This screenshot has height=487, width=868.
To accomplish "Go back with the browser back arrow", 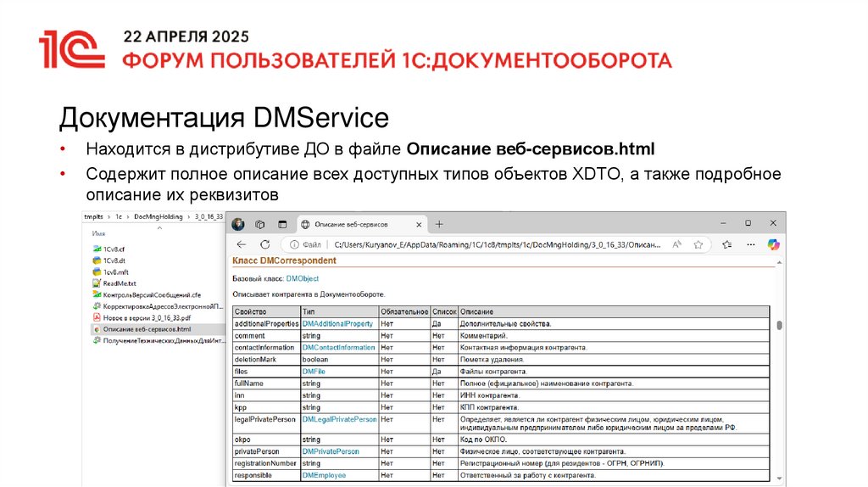I will click(x=242, y=244).
